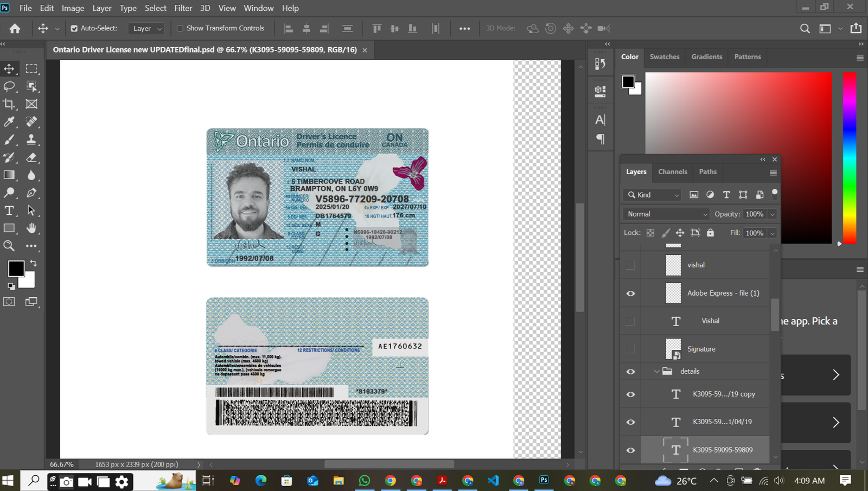Select the Rectangular Marquee tool

(x=31, y=69)
